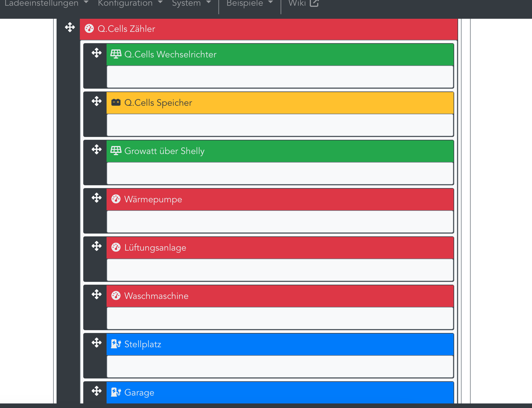This screenshot has width=532, height=408.
Task: Expand the System dropdown arrow
Action: tap(209, 2)
